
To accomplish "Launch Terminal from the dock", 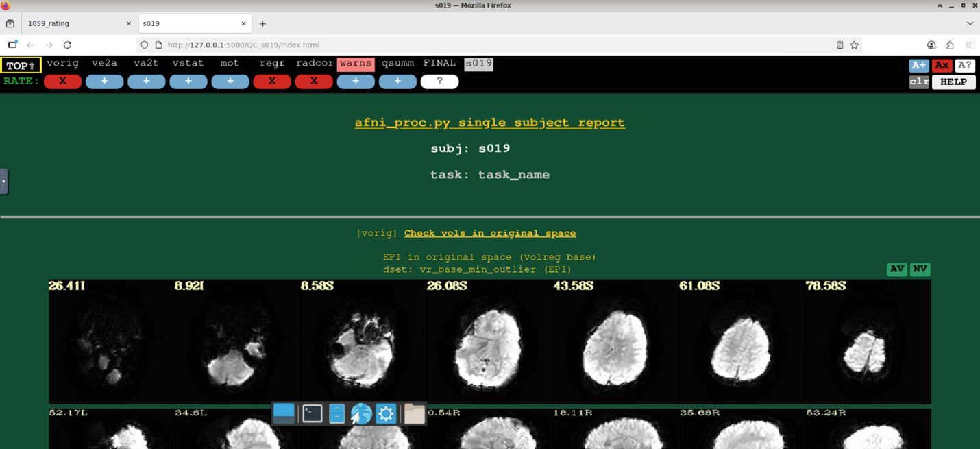I will (x=313, y=413).
